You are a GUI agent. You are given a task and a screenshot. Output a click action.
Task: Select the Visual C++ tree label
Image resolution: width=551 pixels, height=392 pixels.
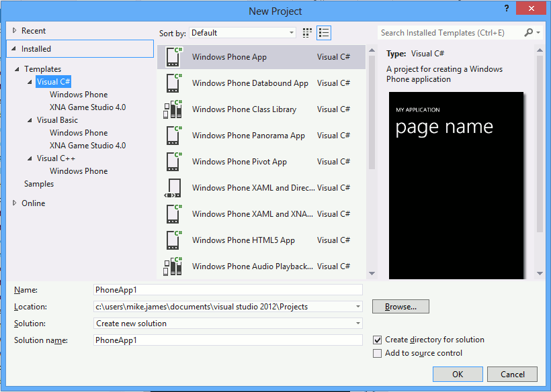pos(56,158)
